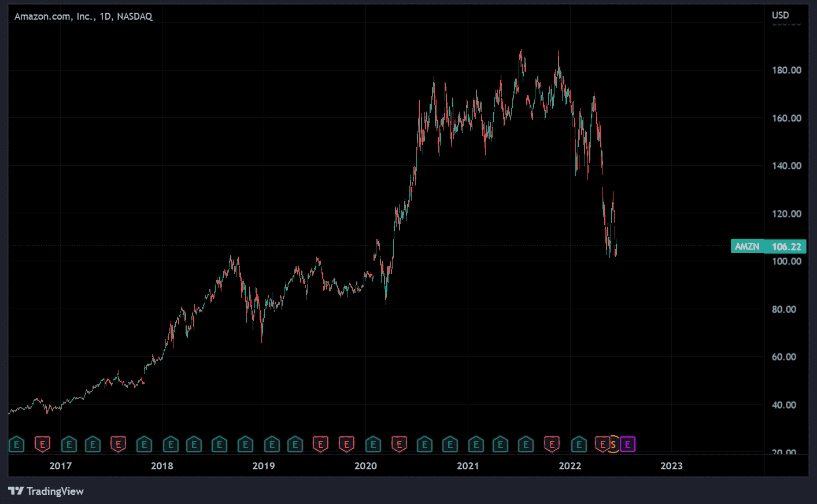Click first green earnings marker right of 2019

(271, 444)
